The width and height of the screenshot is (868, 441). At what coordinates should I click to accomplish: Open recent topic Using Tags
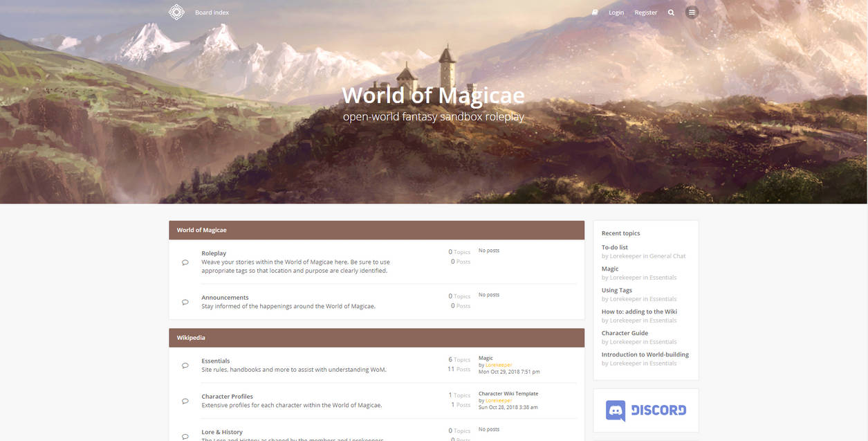[x=617, y=290]
